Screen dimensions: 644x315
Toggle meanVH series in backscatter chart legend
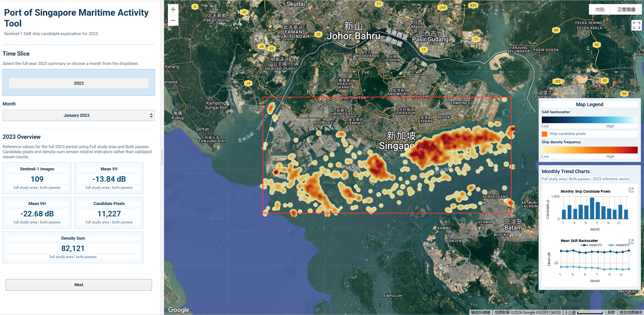pos(618,245)
